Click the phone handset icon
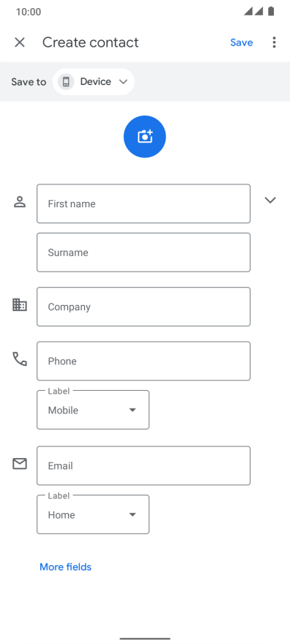Screen dimensions: 290x644 pos(20,359)
